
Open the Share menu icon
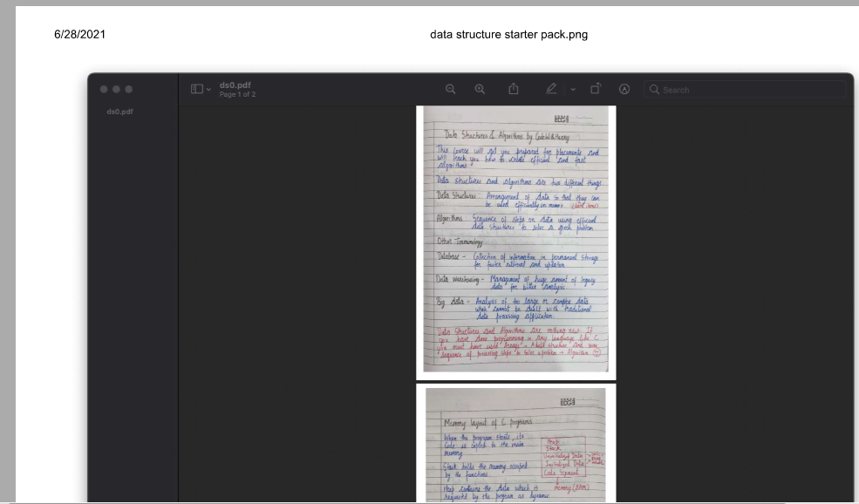514,88
